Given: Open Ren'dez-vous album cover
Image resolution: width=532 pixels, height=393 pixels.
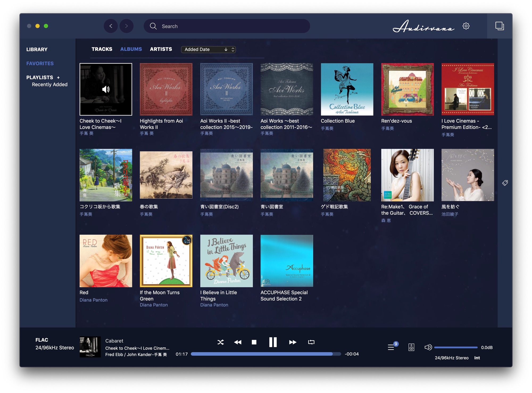Looking at the screenshot, I should (408, 89).
